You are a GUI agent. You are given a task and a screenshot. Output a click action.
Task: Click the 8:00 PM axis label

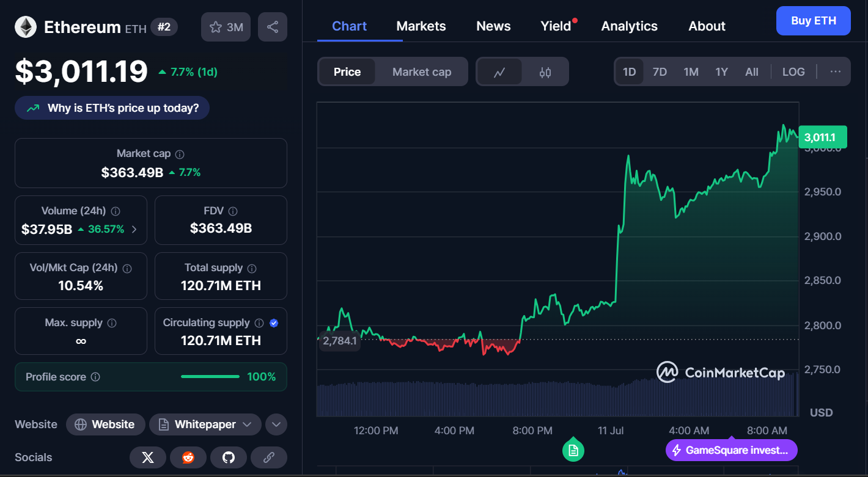(532, 431)
